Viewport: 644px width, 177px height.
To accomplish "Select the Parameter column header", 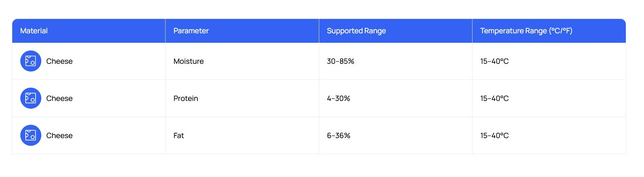I will coord(191,31).
